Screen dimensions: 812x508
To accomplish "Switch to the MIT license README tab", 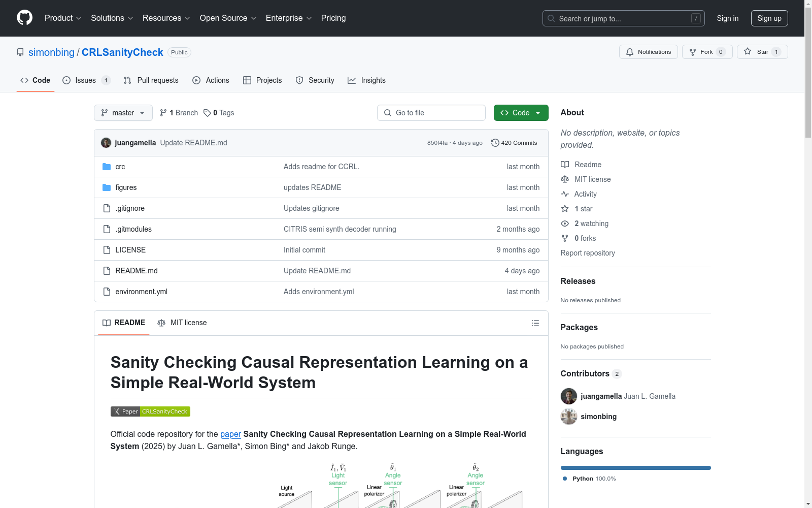I will tap(182, 323).
